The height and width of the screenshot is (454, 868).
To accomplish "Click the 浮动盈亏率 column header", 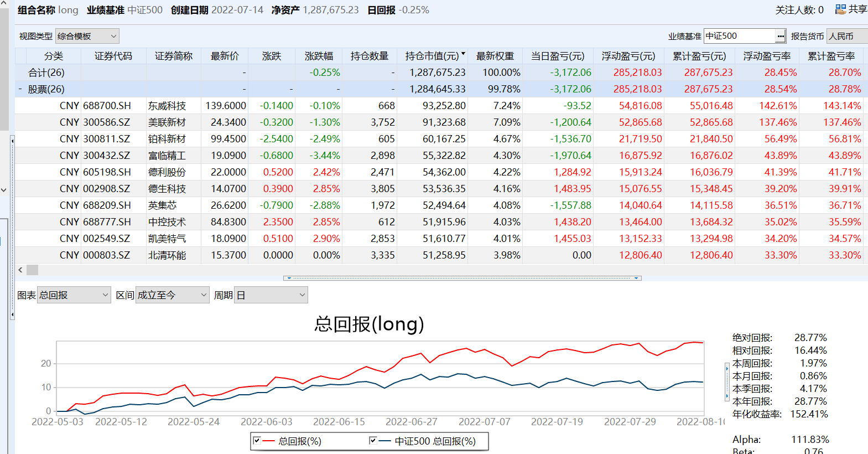I will pos(766,56).
